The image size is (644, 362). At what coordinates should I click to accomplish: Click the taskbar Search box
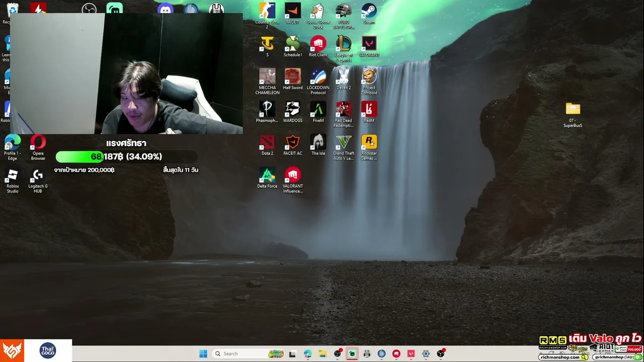click(x=250, y=353)
